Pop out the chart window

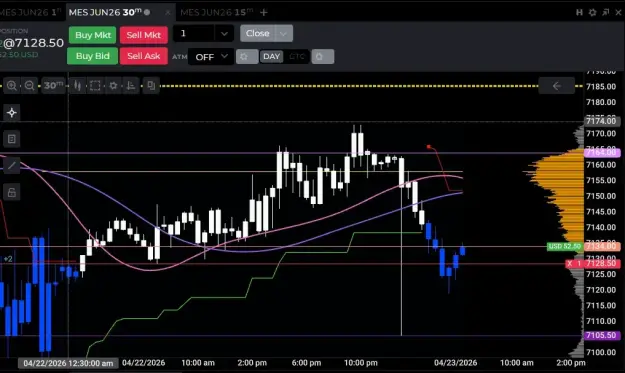(605, 12)
